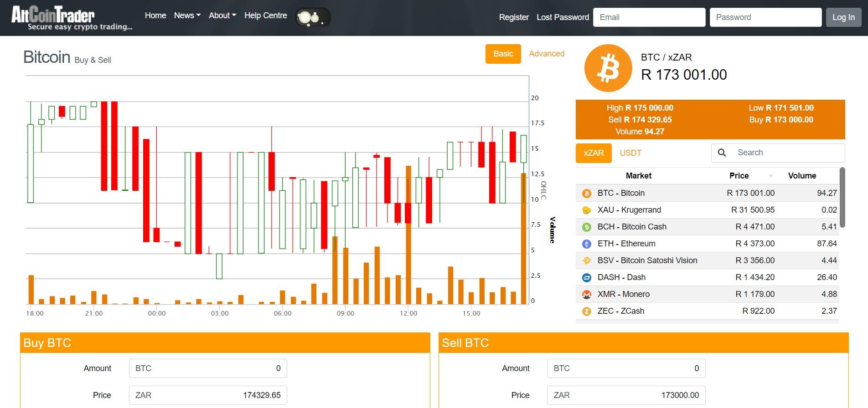Click the Sell BTC panel header
868x408 pixels.
pyautogui.click(x=643, y=343)
